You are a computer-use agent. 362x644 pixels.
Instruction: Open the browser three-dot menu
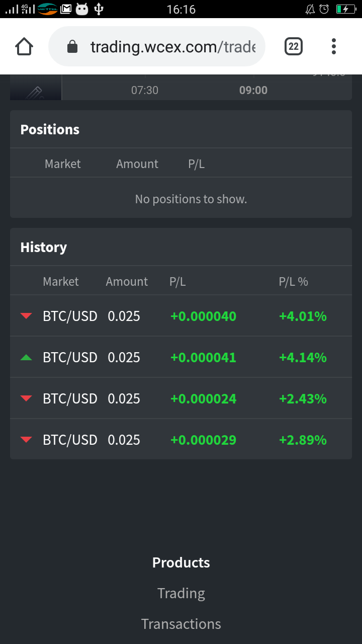pyautogui.click(x=333, y=47)
